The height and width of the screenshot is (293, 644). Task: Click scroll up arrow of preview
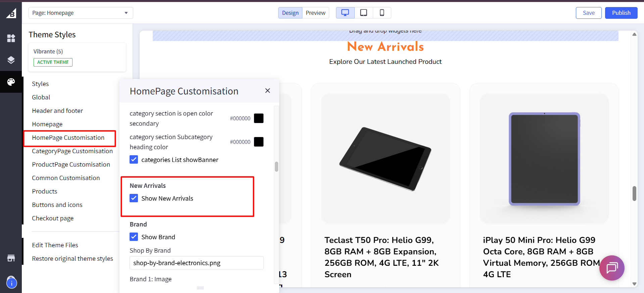[634, 34]
